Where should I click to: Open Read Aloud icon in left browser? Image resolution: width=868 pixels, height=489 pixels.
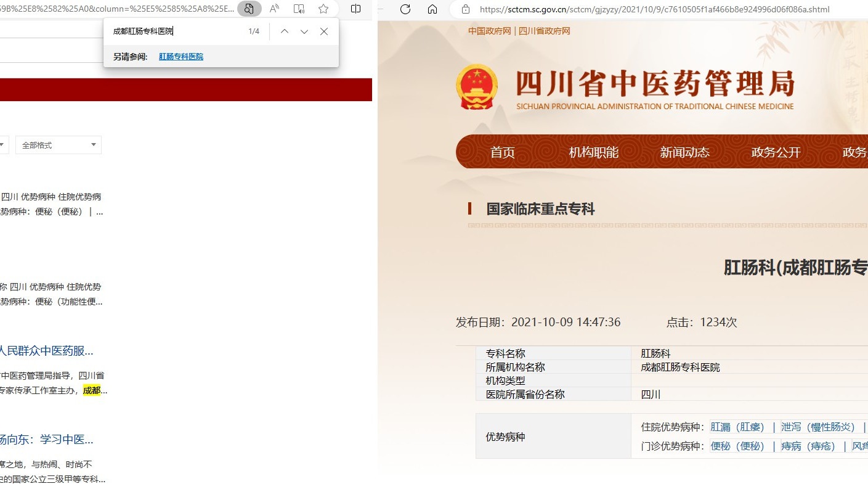click(275, 9)
